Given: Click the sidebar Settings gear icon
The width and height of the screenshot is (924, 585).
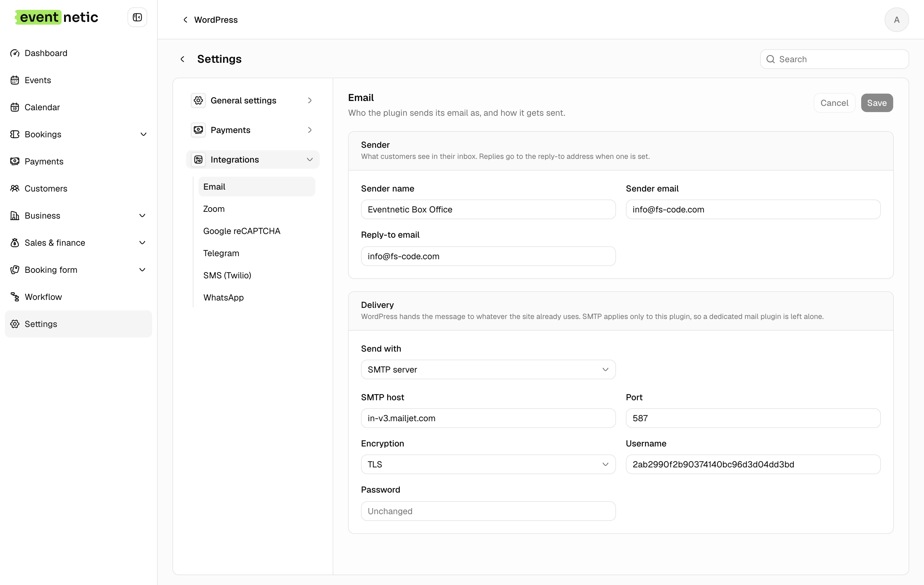Looking at the screenshot, I should [x=14, y=324].
